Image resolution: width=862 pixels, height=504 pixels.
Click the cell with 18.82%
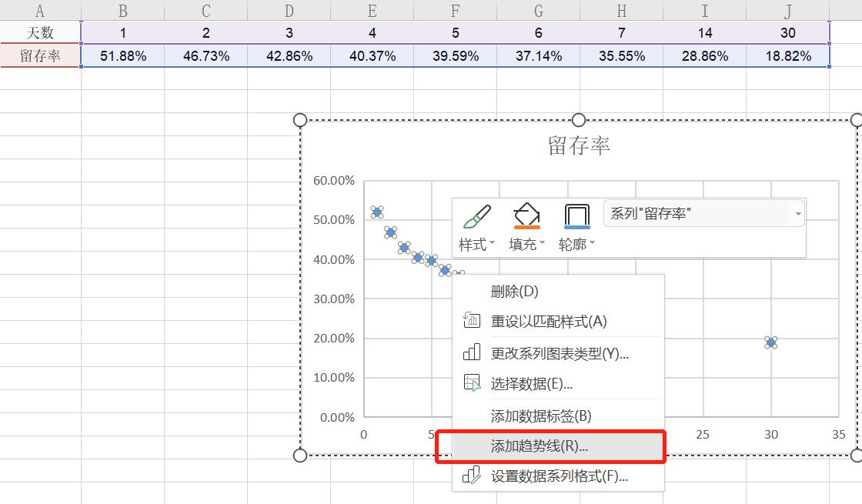788,56
